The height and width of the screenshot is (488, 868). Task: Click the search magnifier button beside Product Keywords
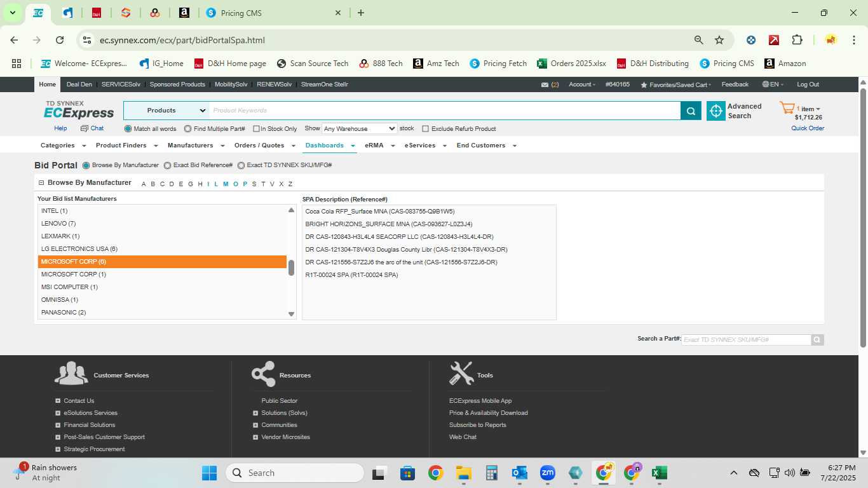pos(691,111)
